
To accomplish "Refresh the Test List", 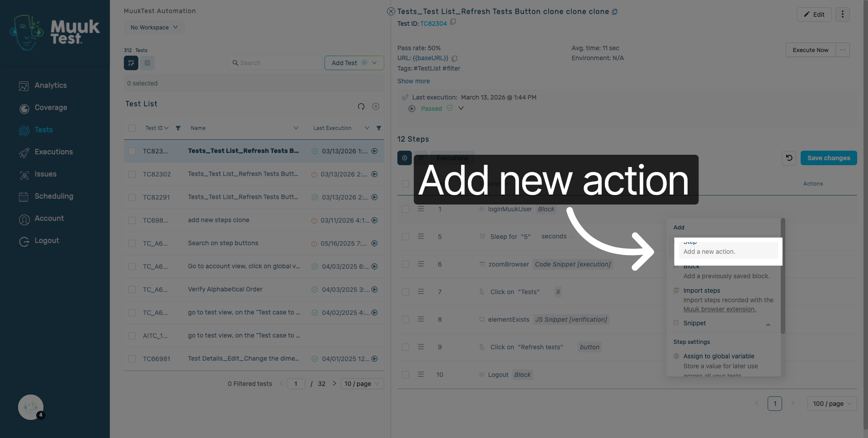I will tap(361, 106).
